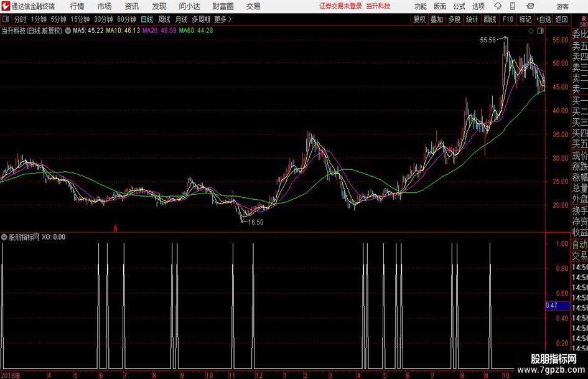
Task: Open the 公式 menu
Action: pyautogui.click(x=459, y=6)
